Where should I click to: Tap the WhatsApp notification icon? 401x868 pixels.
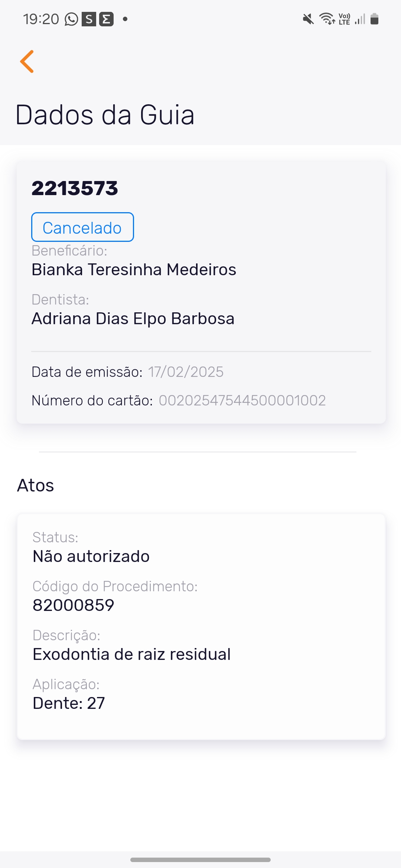pos(71,19)
